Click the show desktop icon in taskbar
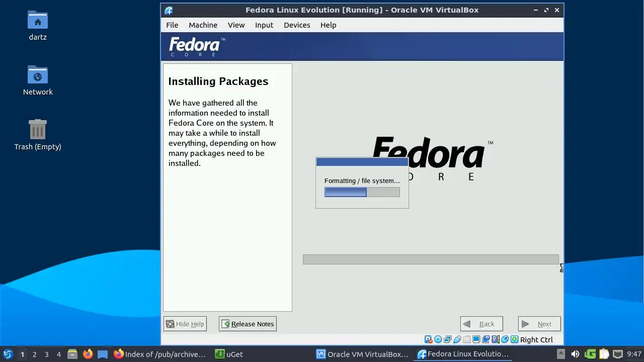The image size is (644, 362). pyautogui.click(x=103, y=354)
